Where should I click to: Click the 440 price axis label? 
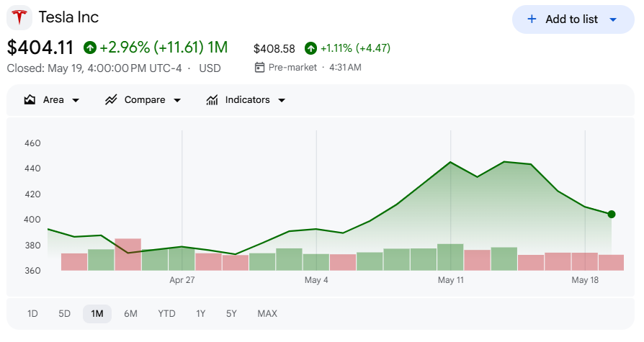coord(32,168)
